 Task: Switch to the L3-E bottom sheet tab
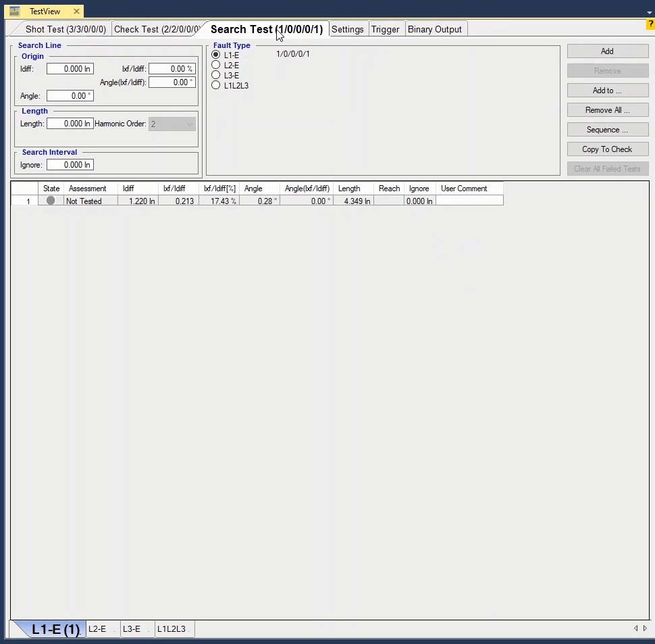(132, 629)
